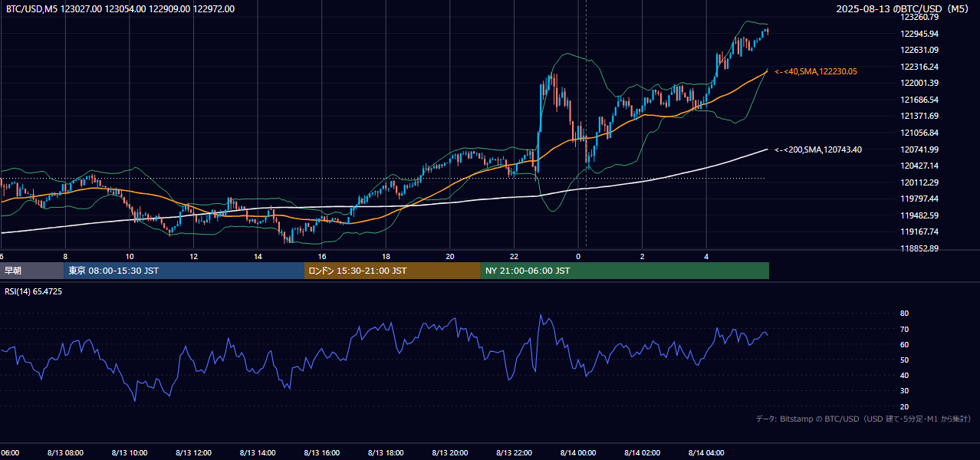Image resolution: width=980 pixels, height=460 pixels.
Task: Click price axis value 119482.59
Action: point(921,215)
